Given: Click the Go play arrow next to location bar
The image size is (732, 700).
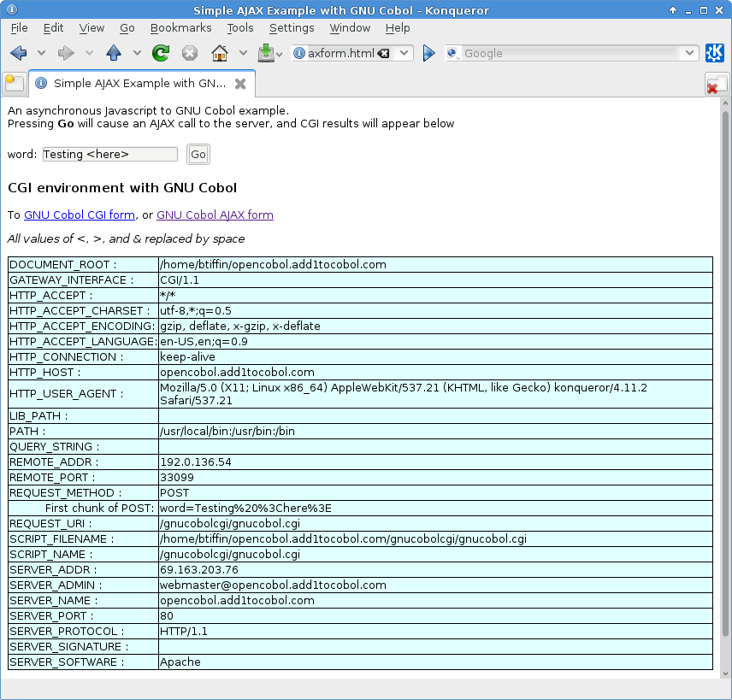Looking at the screenshot, I should 428,53.
